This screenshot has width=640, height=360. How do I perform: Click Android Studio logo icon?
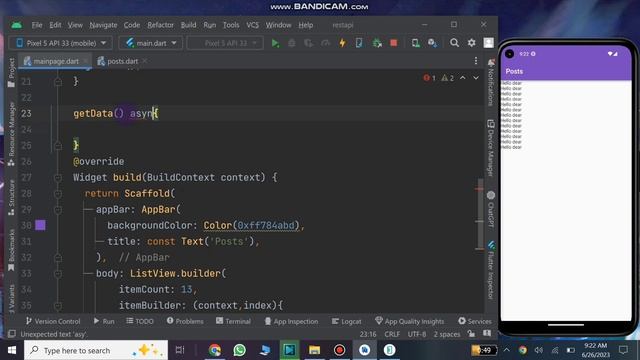coord(17,25)
